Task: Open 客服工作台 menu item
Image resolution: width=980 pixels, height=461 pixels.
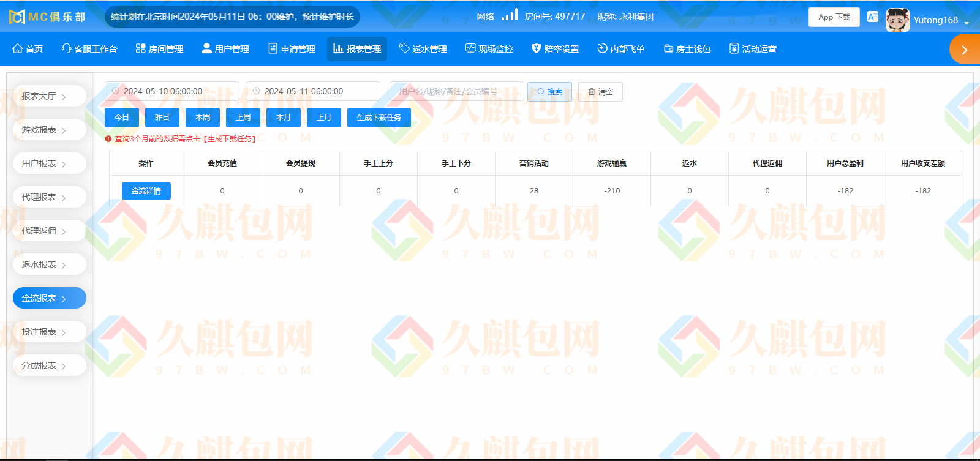Action: pos(89,49)
